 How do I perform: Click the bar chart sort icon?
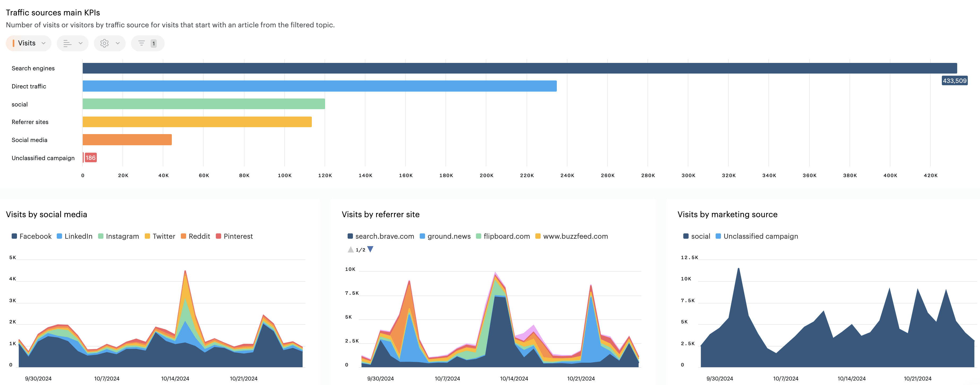[x=67, y=44]
